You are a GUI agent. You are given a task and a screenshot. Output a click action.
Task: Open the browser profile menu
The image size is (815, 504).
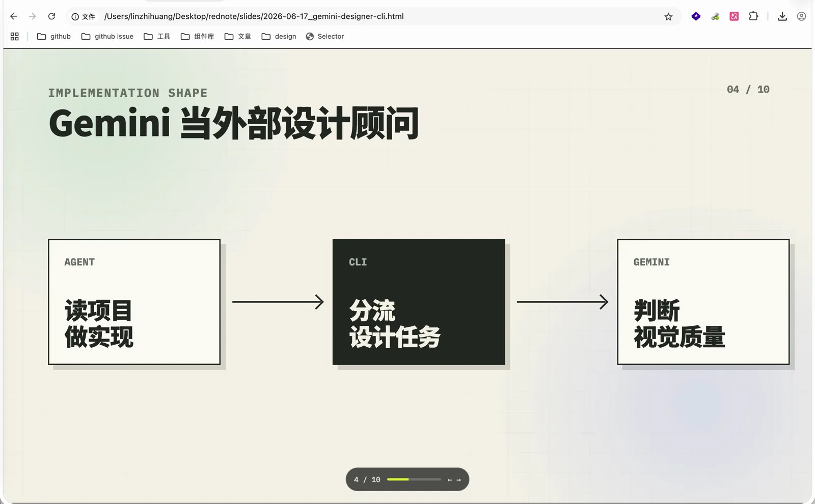click(801, 16)
